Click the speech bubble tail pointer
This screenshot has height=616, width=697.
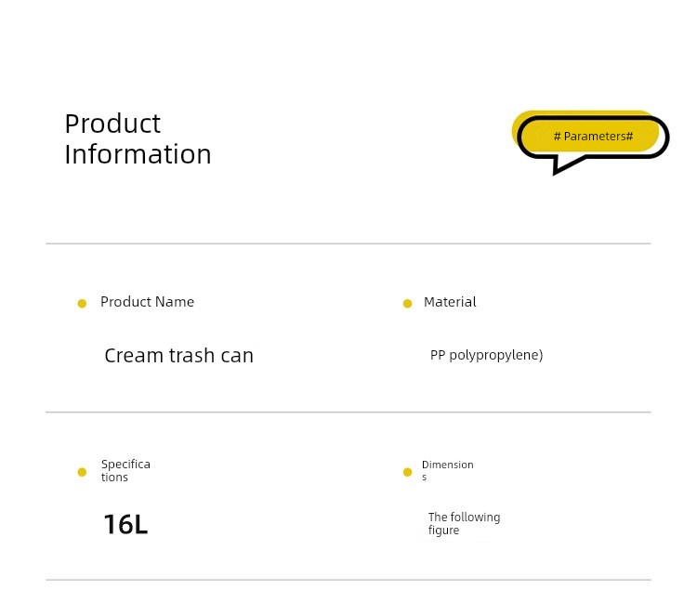click(x=567, y=165)
